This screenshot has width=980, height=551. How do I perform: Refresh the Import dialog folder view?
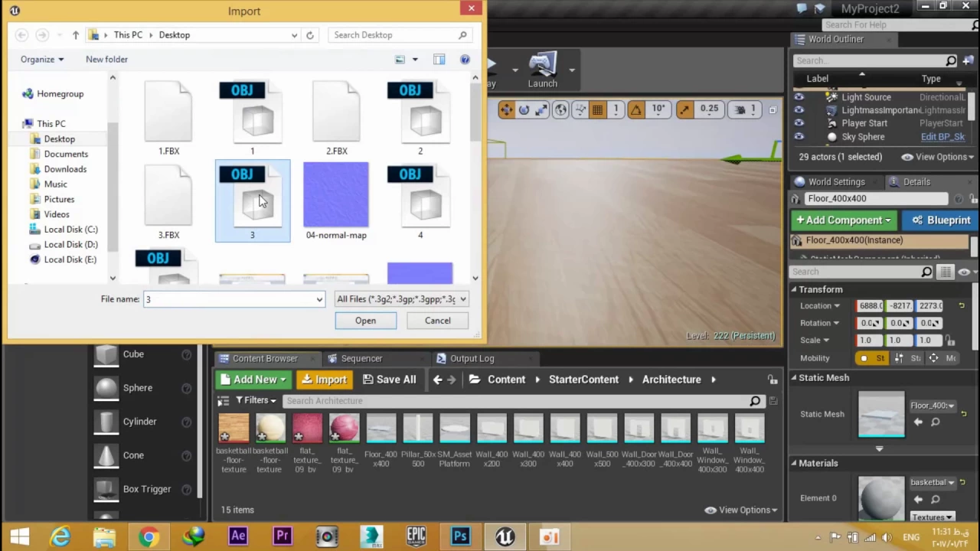pos(309,35)
